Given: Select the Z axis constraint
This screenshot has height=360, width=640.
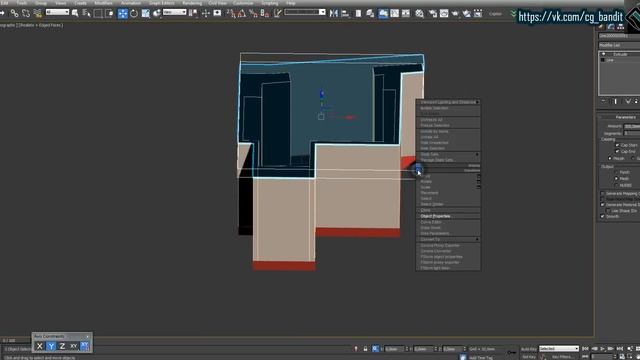Looking at the screenshot, I should point(62,346).
